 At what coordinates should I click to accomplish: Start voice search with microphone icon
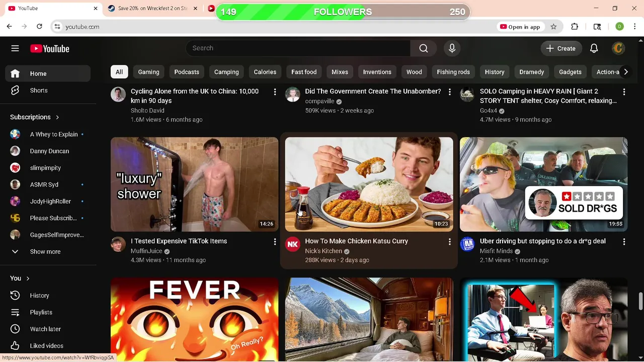point(452,48)
